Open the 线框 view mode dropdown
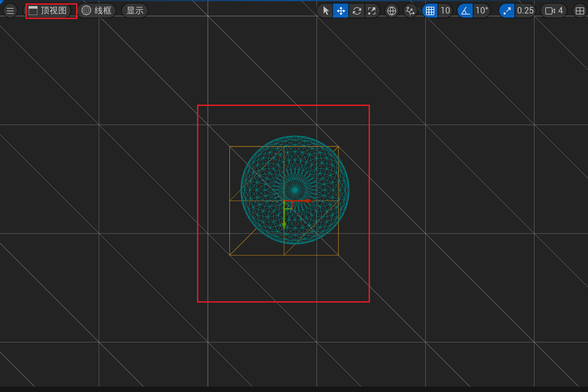The height and width of the screenshot is (392, 588). click(97, 11)
